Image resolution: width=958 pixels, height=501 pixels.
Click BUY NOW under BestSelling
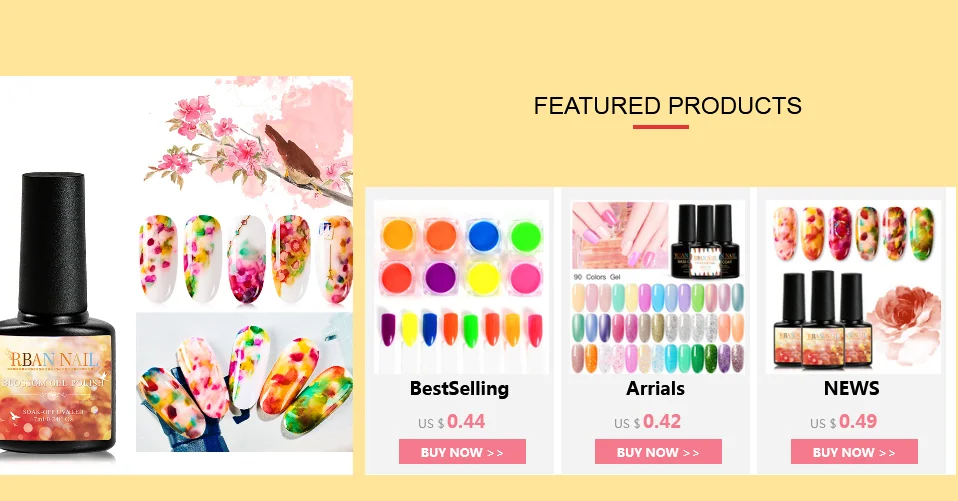click(462, 452)
